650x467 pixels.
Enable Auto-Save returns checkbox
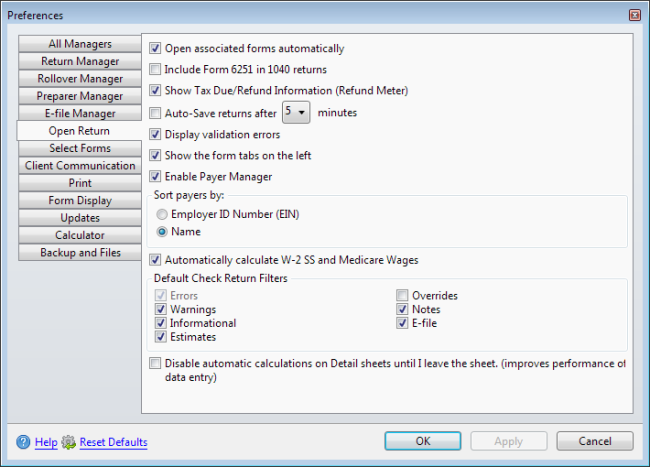coord(155,113)
